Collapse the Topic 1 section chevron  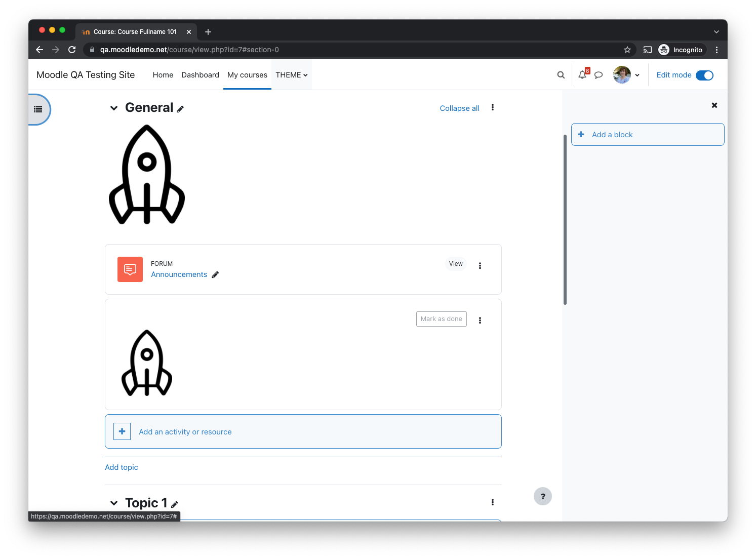[114, 503]
